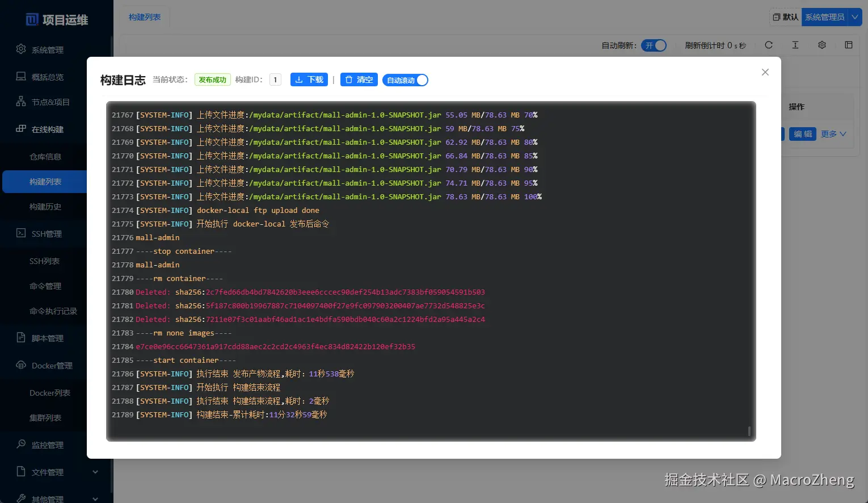Click the layout panel icon in toolbar

click(x=849, y=45)
